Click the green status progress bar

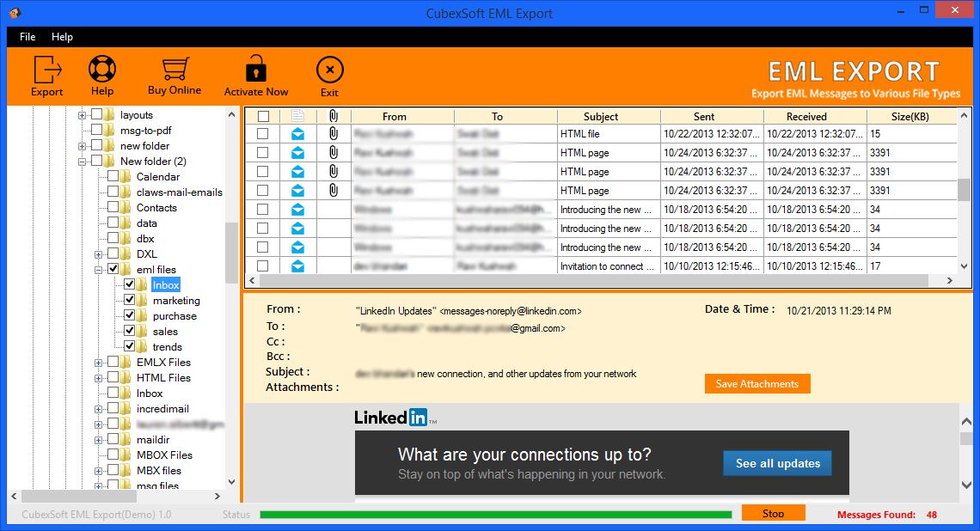496,515
